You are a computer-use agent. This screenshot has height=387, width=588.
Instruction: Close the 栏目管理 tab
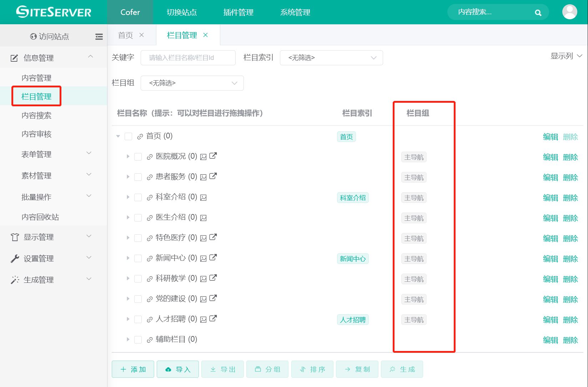pos(206,35)
